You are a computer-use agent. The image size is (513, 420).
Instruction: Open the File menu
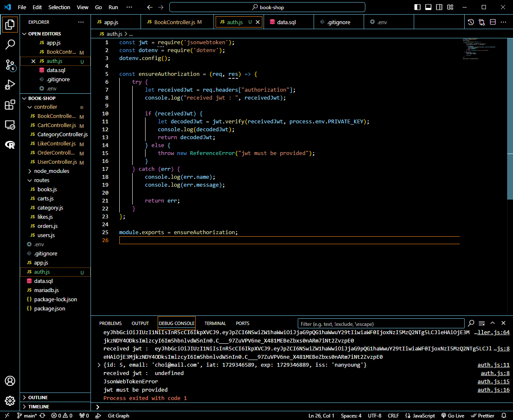tap(22, 7)
